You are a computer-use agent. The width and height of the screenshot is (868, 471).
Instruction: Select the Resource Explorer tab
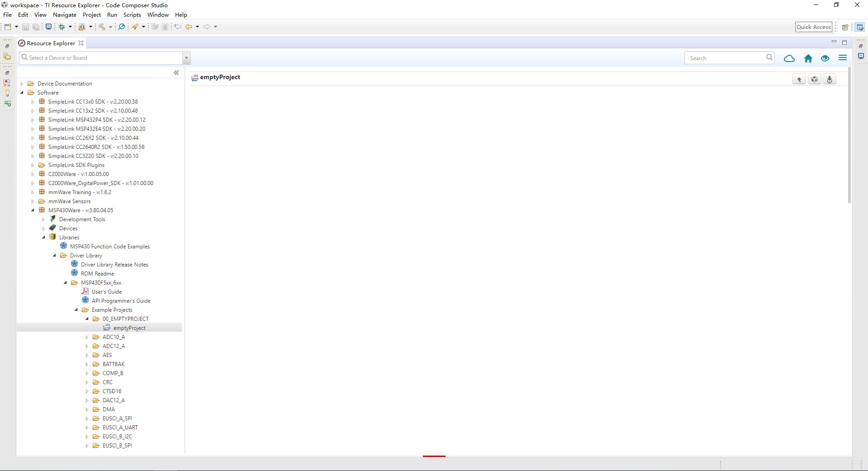[51, 43]
